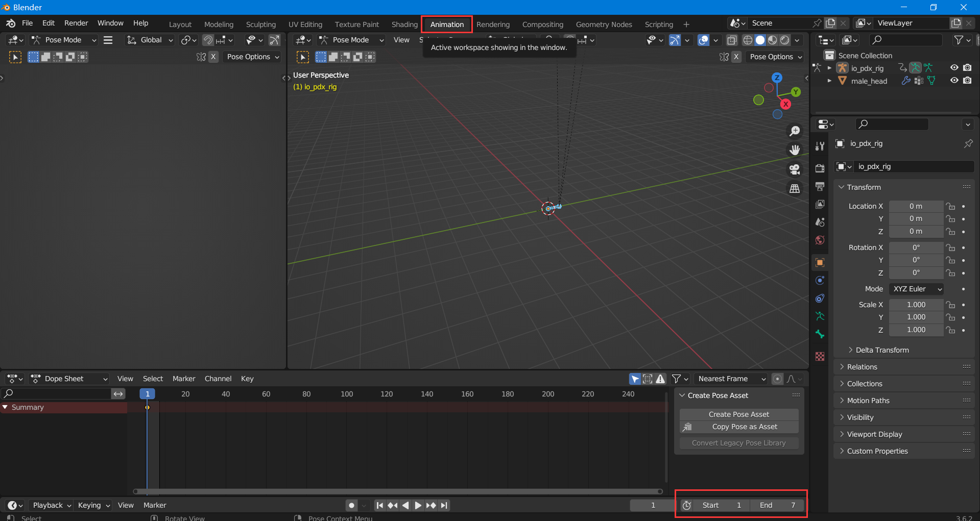Click the Create Pose Asset button
The height and width of the screenshot is (521, 980).
738,414
